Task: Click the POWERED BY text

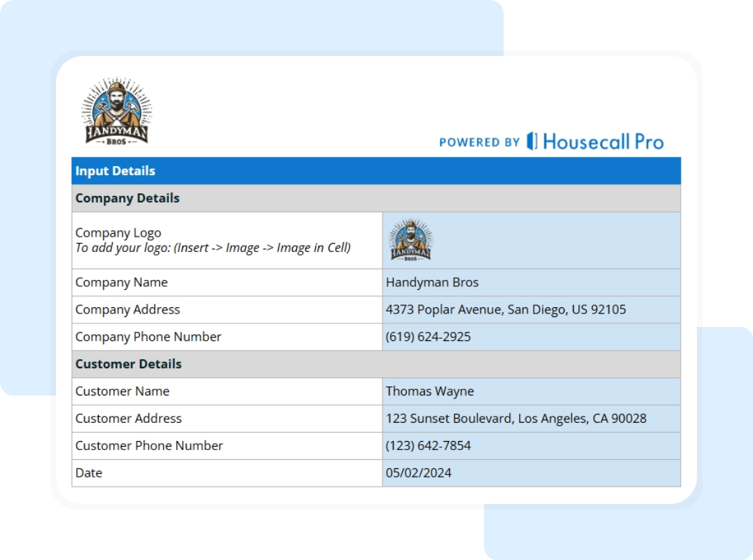Action: (479, 142)
